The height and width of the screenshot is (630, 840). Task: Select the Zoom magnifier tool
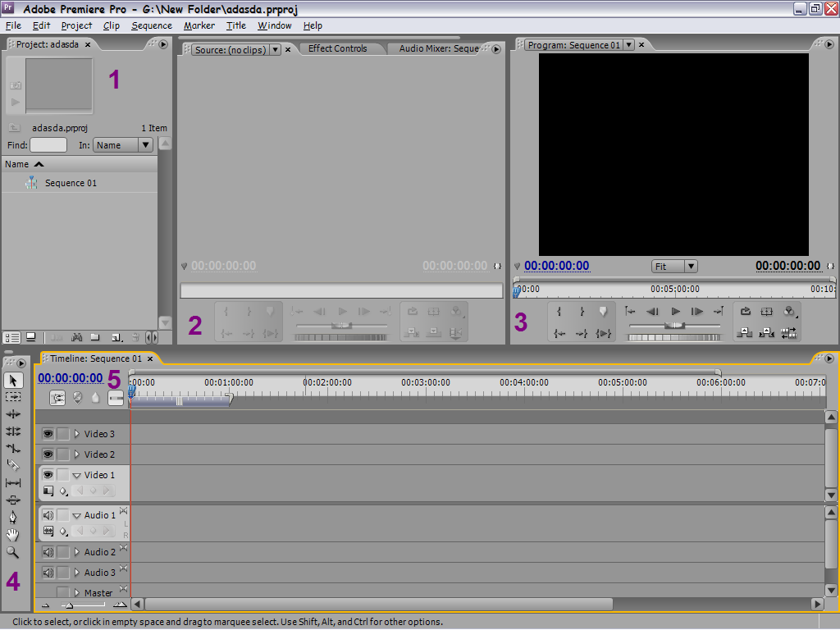click(13, 552)
